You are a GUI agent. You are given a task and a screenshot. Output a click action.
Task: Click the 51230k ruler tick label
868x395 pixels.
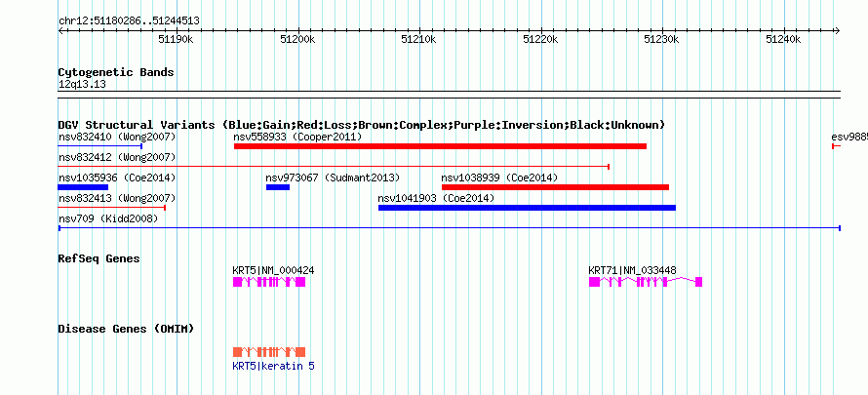pos(662,39)
